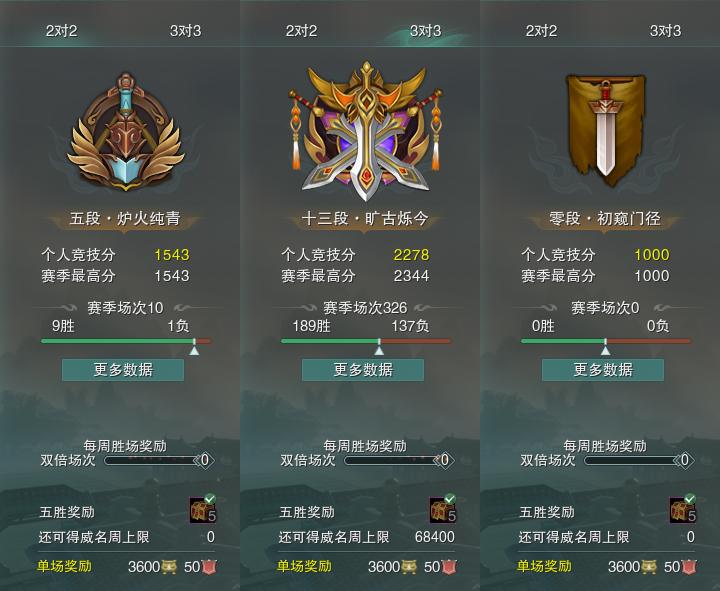Select the 3对3 tab in the middle panel
This screenshot has width=720, height=591.
(x=425, y=31)
